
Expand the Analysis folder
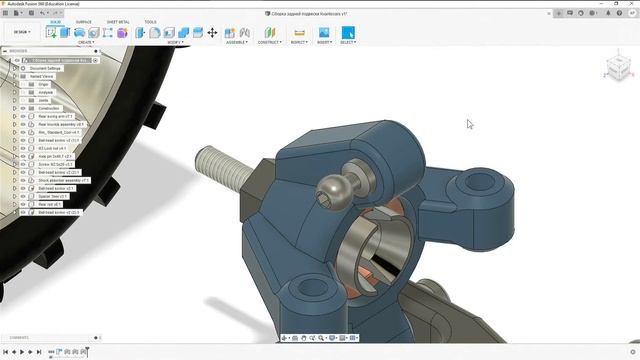tap(15, 93)
